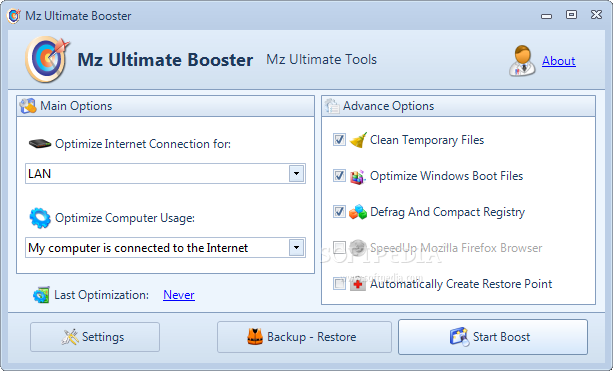The width and height of the screenshot is (613, 371).
Task: Click the Last Optimization icon
Action: (x=41, y=295)
